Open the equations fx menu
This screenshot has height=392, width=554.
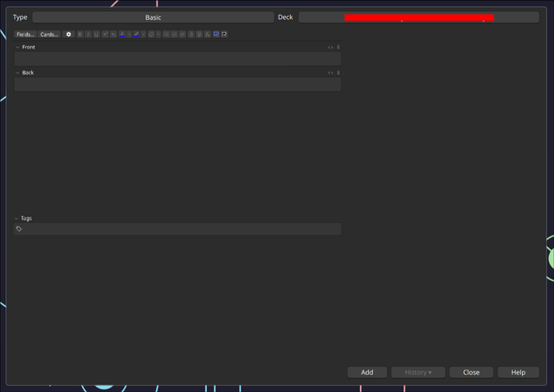pos(208,35)
